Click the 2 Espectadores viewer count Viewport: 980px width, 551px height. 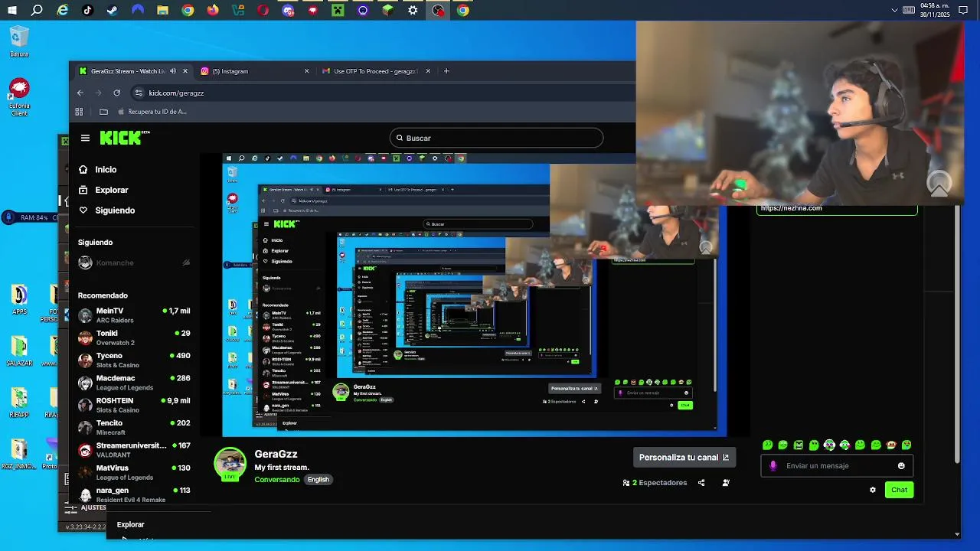(x=655, y=483)
